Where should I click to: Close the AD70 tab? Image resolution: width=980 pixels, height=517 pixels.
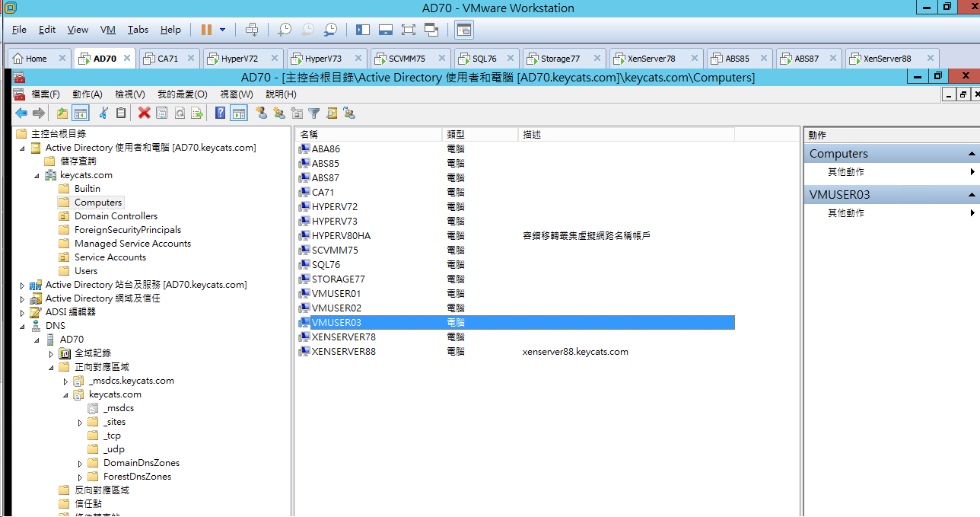tap(127, 58)
